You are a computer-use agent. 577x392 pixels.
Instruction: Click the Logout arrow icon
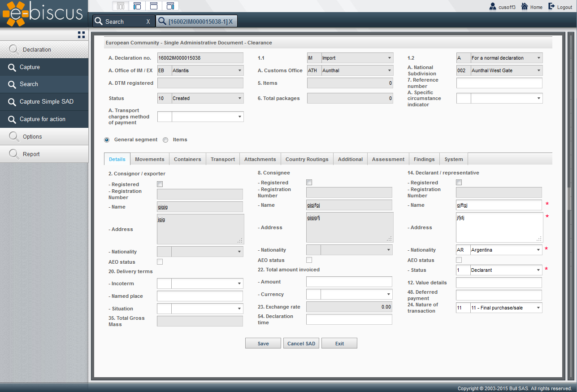point(552,7)
